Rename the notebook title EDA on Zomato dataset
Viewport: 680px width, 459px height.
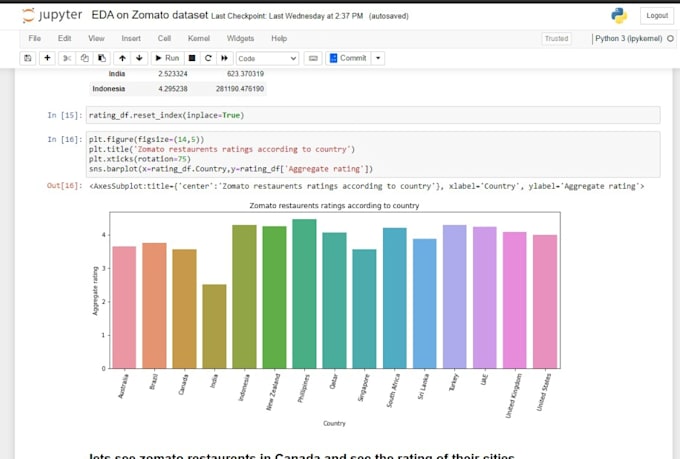click(150, 15)
